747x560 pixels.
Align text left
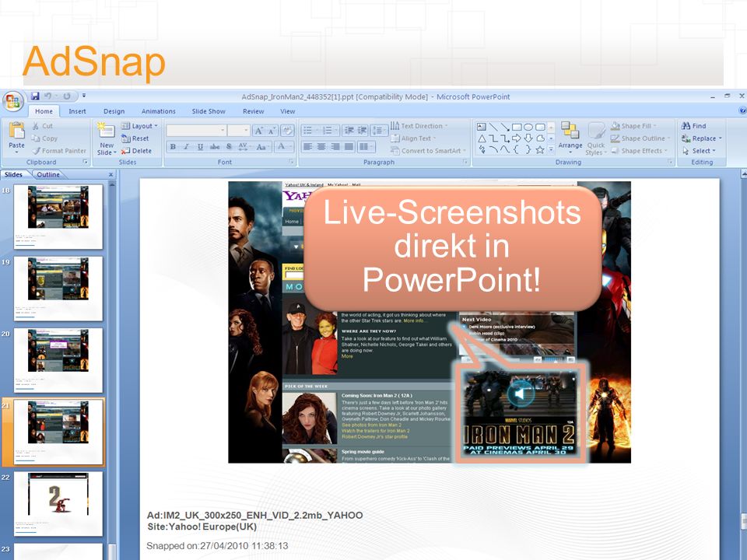pyautogui.click(x=308, y=147)
